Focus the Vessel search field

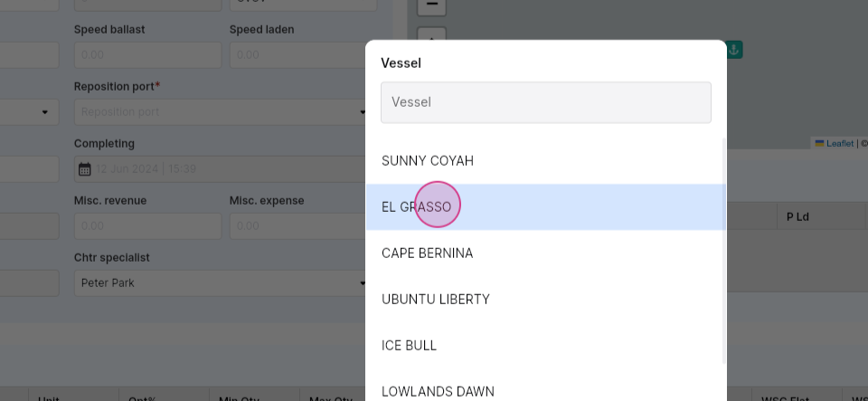pos(546,102)
